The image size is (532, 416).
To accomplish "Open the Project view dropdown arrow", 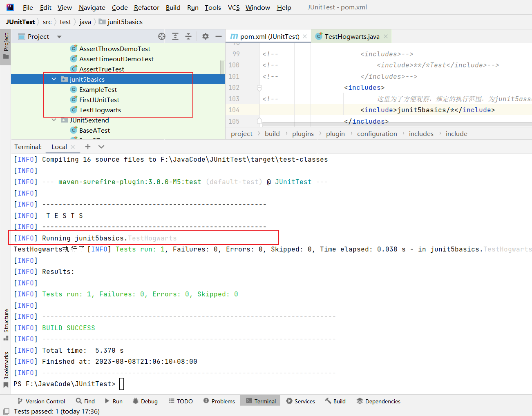I will [x=59, y=37].
